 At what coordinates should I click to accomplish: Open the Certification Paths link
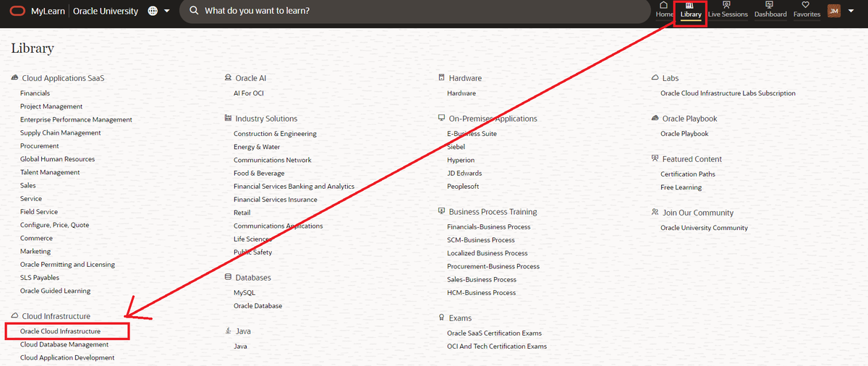pos(688,174)
